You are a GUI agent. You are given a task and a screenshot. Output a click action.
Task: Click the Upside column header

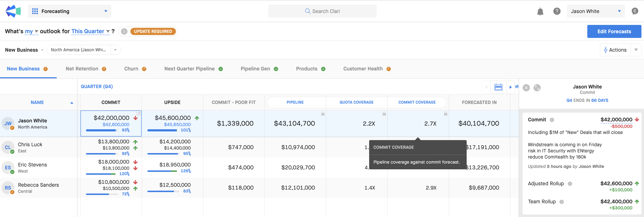tap(172, 103)
